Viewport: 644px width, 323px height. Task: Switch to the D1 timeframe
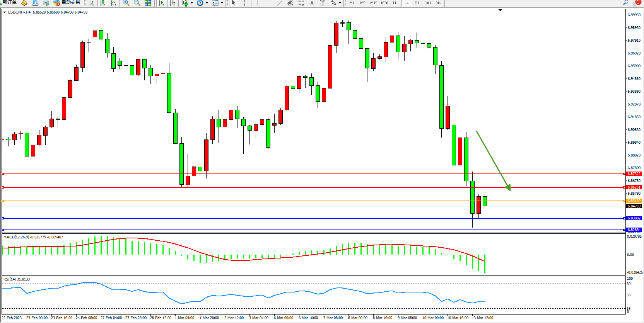coord(417,3)
